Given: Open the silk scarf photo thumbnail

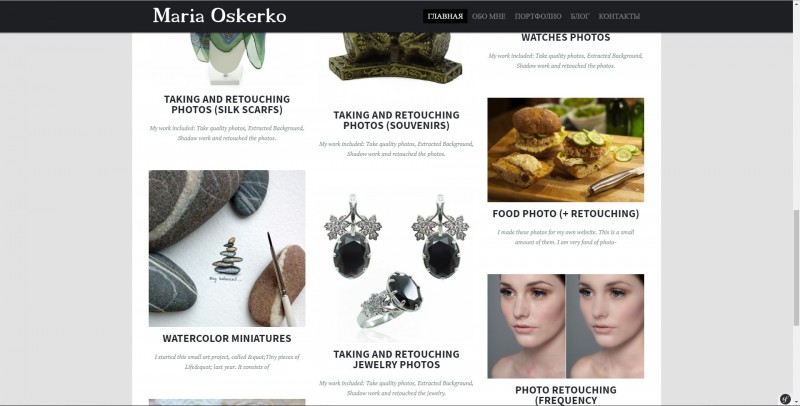Looking at the screenshot, I should [227, 59].
